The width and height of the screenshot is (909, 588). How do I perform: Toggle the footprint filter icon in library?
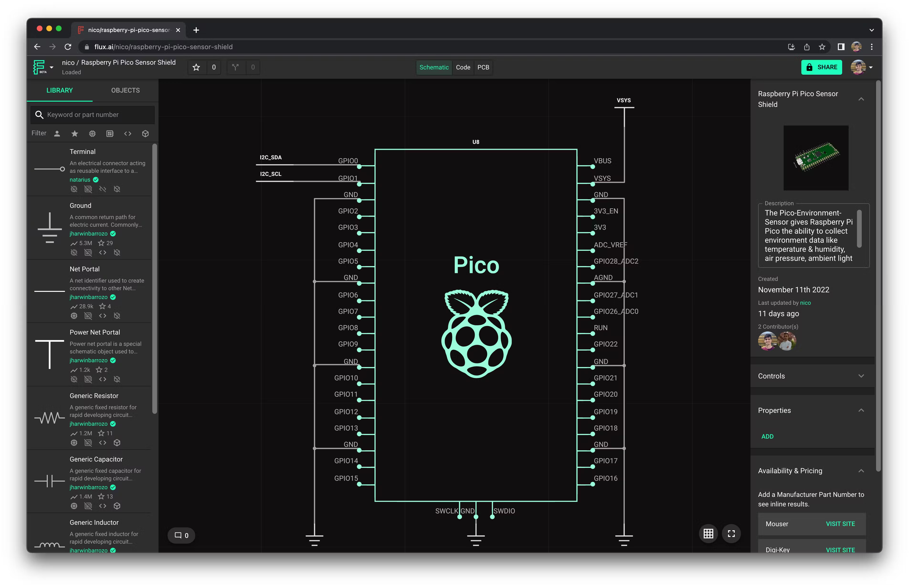point(110,134)
